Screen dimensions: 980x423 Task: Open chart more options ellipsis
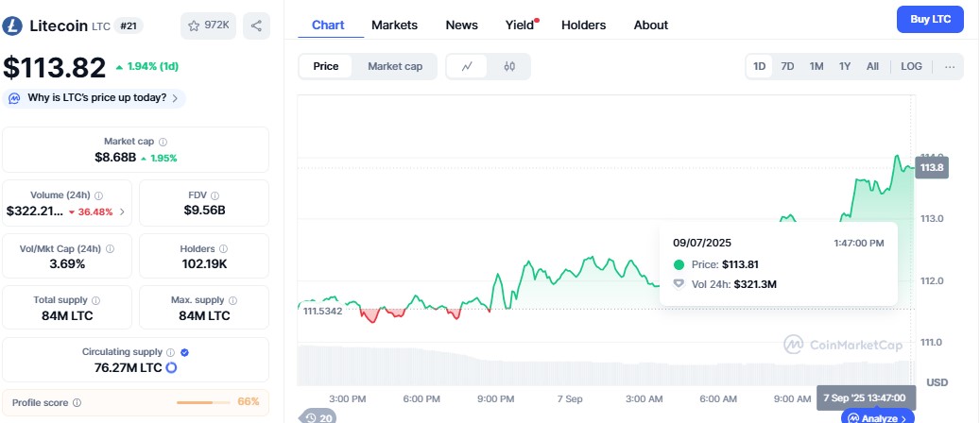950,67
